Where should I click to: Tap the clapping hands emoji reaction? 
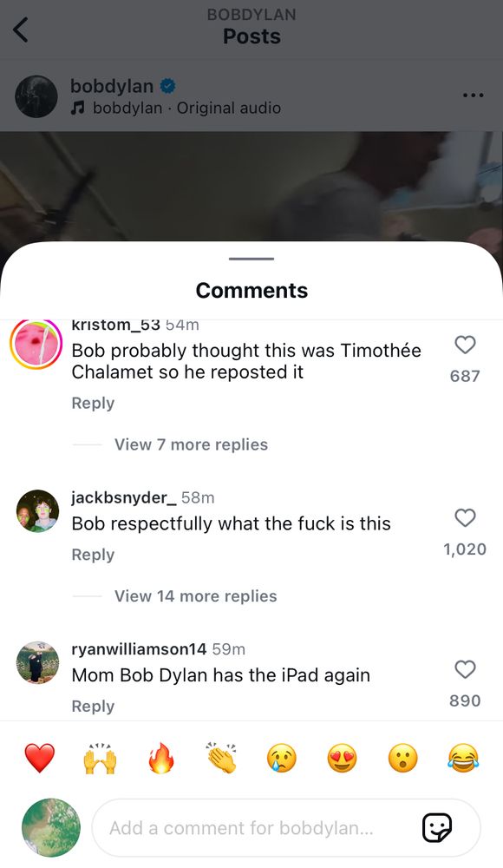[221, 757]
